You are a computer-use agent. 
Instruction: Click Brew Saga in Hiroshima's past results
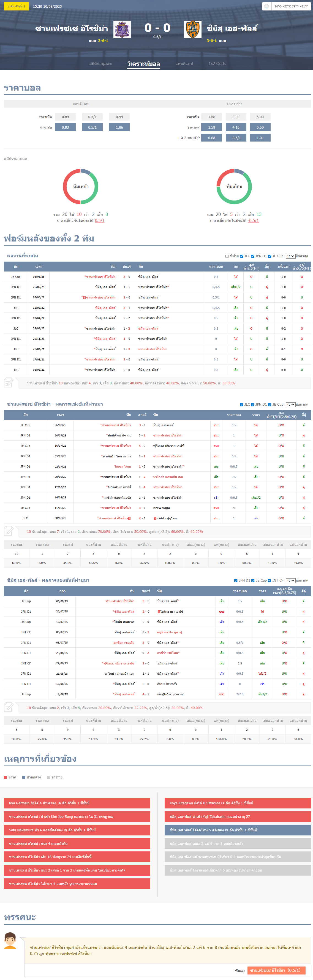pos(161,508)
